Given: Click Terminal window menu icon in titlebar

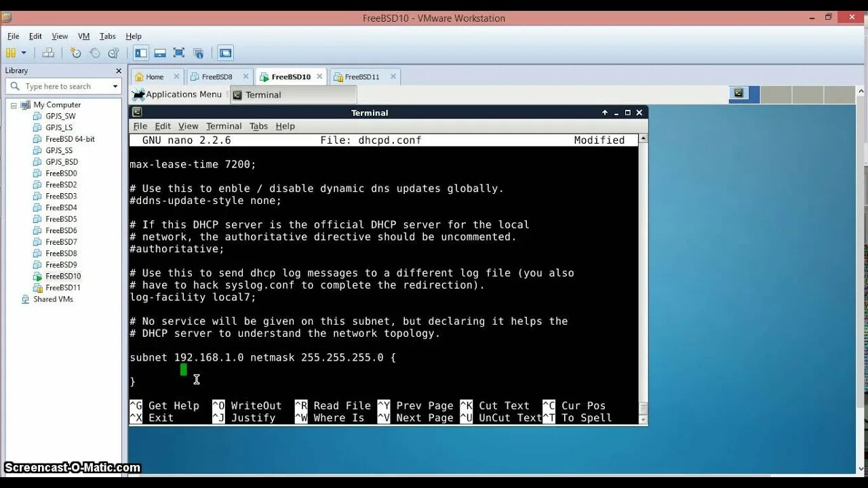Looking at the screenshot, I should [x=137, y=113].
